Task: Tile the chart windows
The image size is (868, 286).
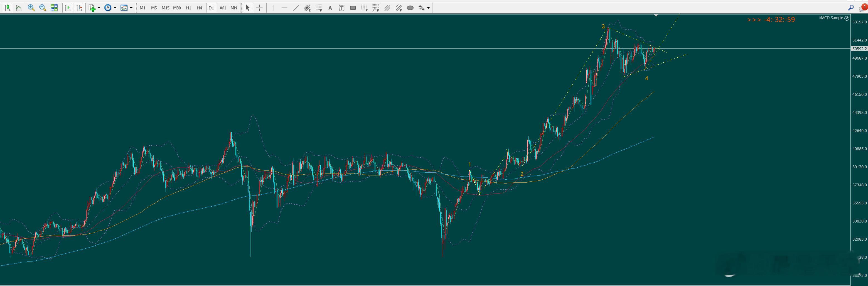Action: (x=54, y=8)
